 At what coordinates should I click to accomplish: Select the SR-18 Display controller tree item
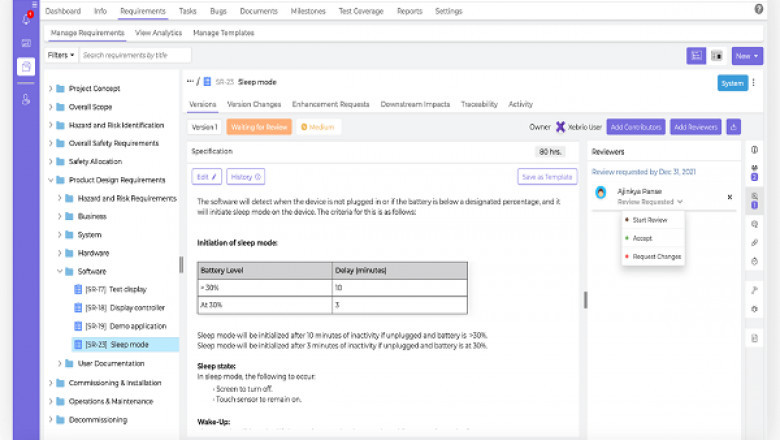tap(124, 308)
